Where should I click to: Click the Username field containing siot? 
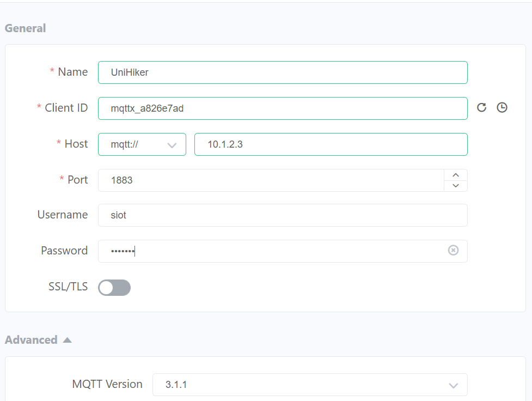(283, 215)
